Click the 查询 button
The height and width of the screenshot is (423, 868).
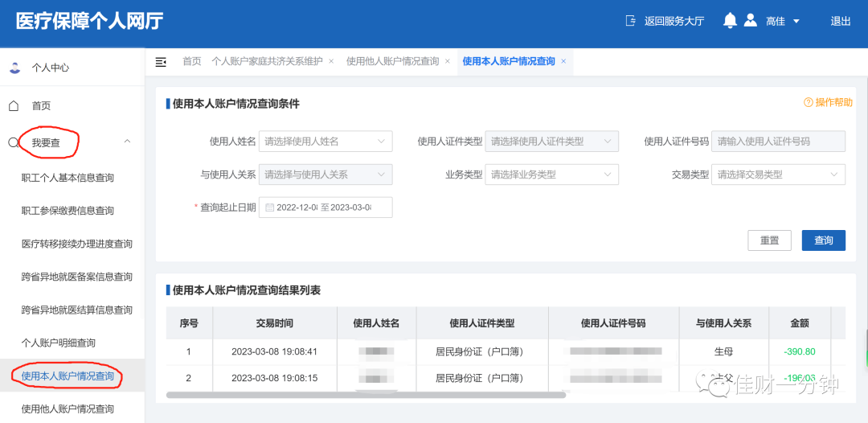(824, 240)
